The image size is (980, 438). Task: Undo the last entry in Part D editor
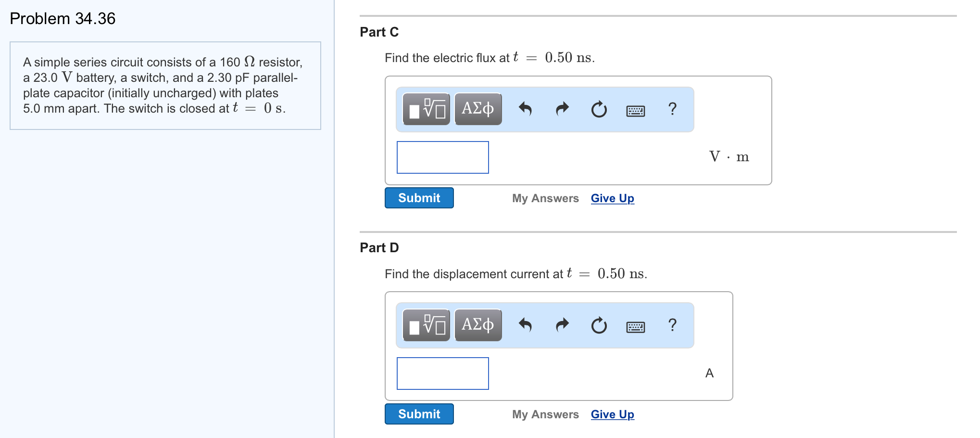pos(525,325)
